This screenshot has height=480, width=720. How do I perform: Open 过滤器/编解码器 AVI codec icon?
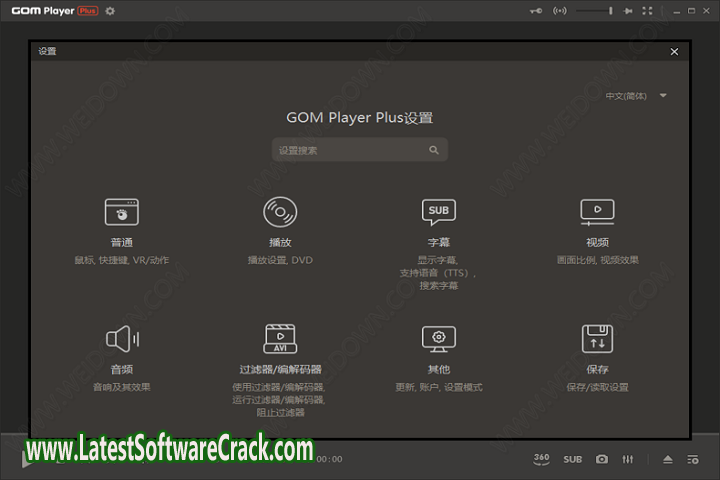(x=280, y=339)
